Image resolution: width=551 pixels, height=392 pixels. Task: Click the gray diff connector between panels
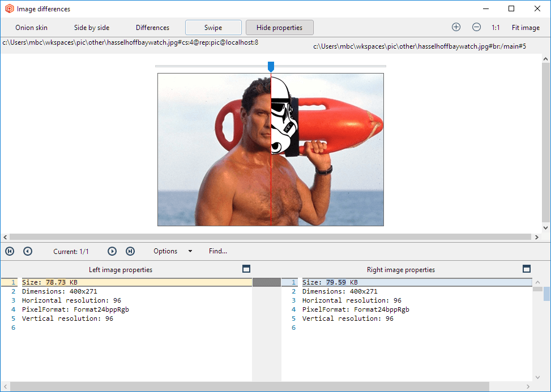[267, 282]
